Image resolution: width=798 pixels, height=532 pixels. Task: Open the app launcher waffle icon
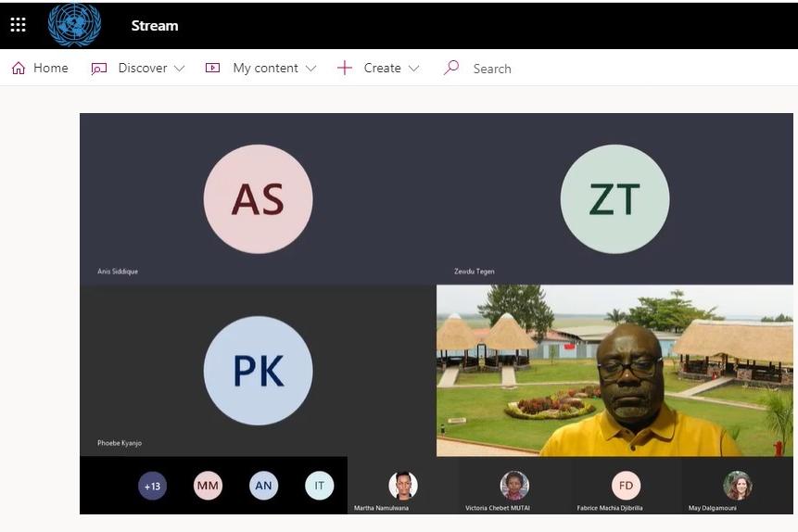[18, 25]
